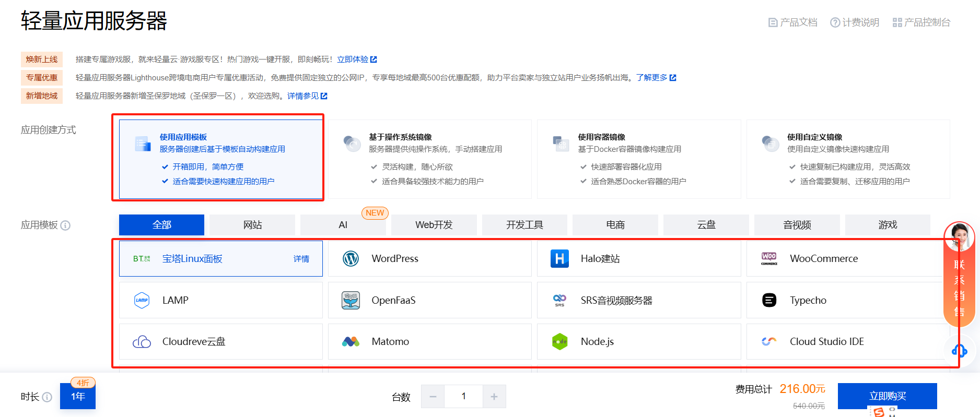The height and width of the screenshot is (417, 980).
Task: Go to 产品控制台 console
Action: (921, 22)
